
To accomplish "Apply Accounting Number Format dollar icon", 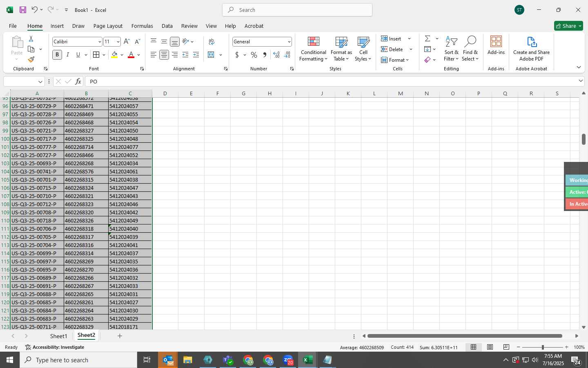I will (237, 55).
